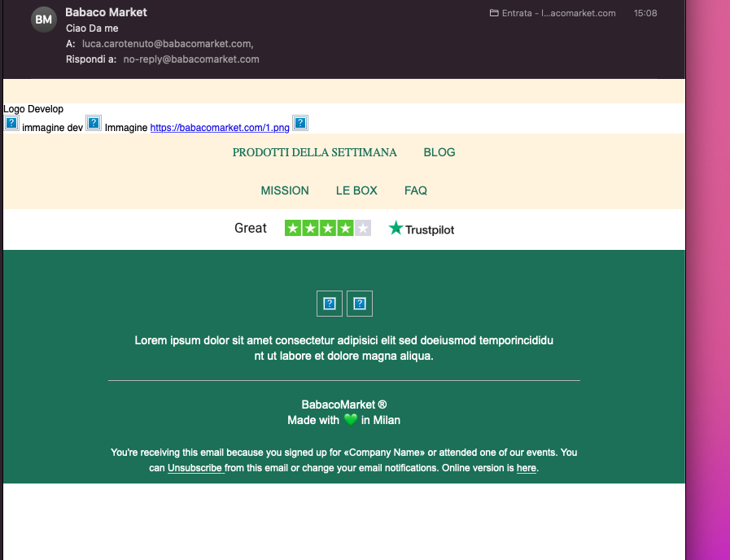Click the no-reply@babacomarket.com reply-to address
Screen dimensions: 730x560
coord(191,59)
